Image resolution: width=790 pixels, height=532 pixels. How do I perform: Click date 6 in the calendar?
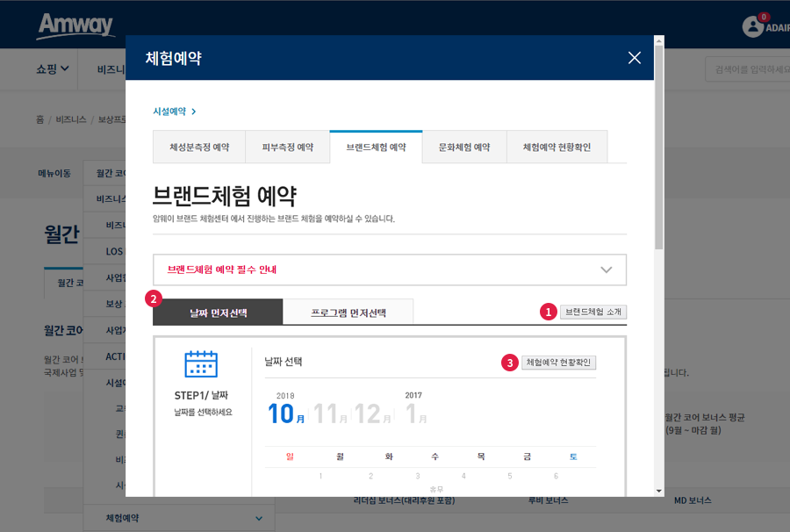click(x=556, y=476)
